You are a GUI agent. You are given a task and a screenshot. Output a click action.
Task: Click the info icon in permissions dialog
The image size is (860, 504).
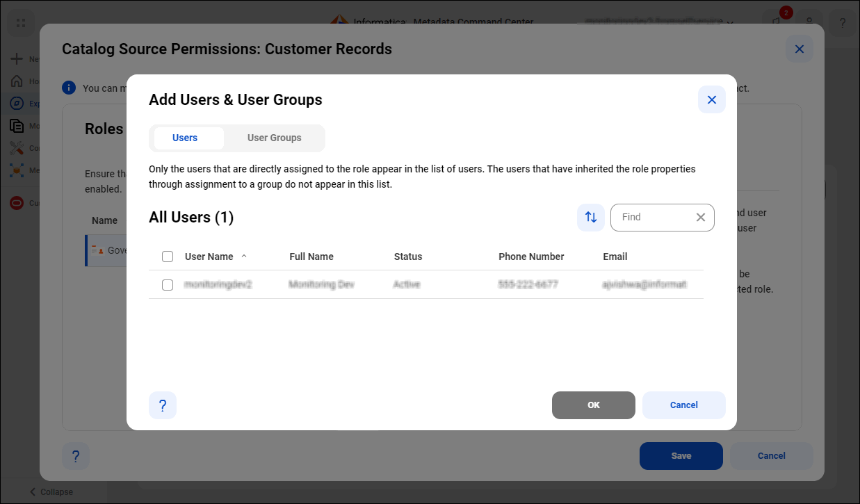69,88
